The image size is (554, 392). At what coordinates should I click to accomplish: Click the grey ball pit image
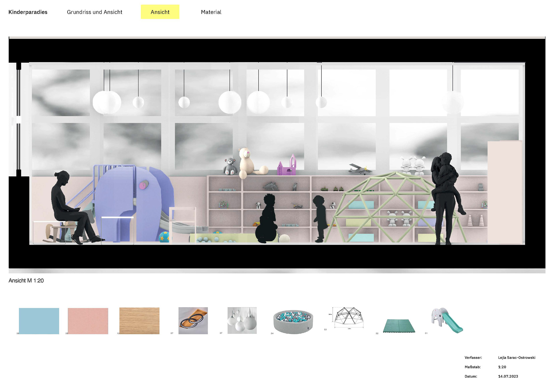coord(293,322)
